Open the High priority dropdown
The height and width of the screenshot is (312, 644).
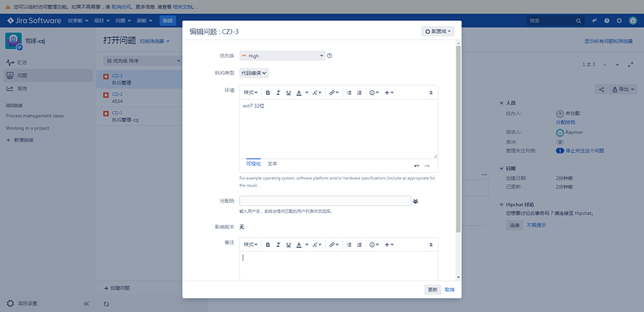click(283, 55)
